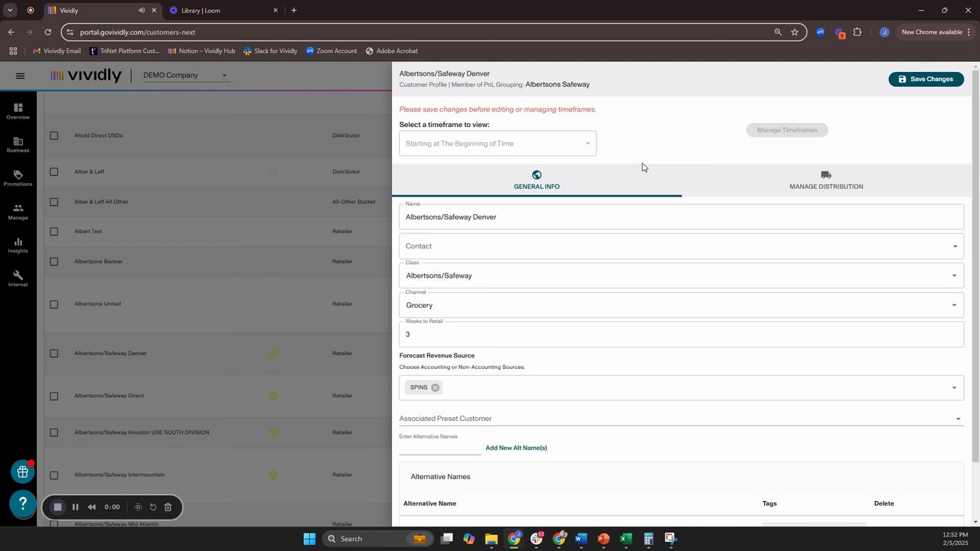Open the Chrome apps grid in bookmarks bar
980x551 pixels.
point(13,51)
